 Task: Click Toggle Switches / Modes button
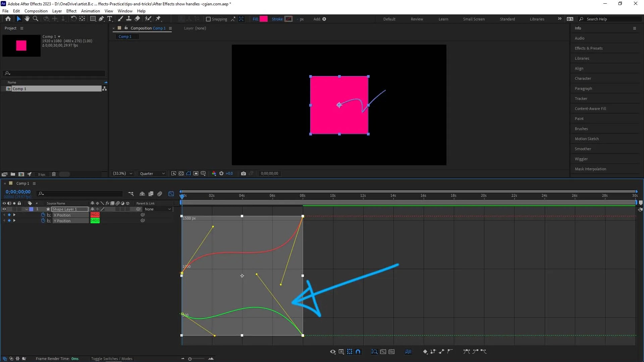tap(112, 359)
